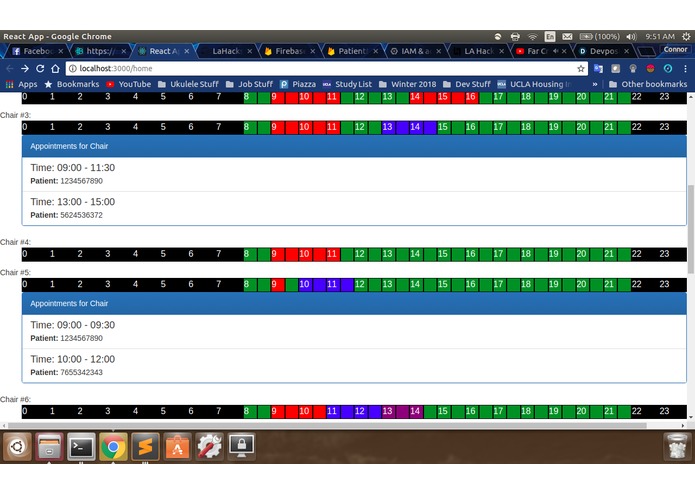Open System Settings from the dock
Image resolution: width=695 pixels, height=494 pixels.
click(x=209, y=447)
